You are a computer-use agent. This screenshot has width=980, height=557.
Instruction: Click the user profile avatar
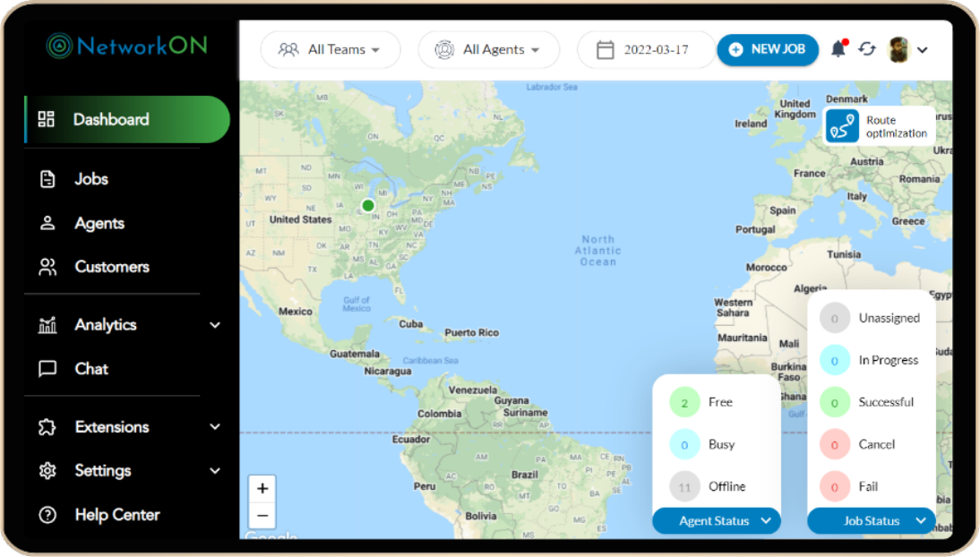tap(898, 50)
